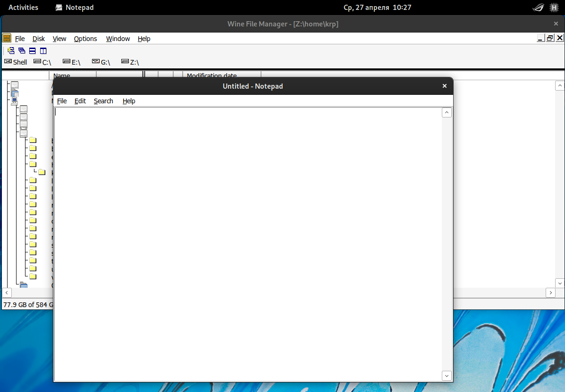Sort by Modification date column header

coord(221,75)
